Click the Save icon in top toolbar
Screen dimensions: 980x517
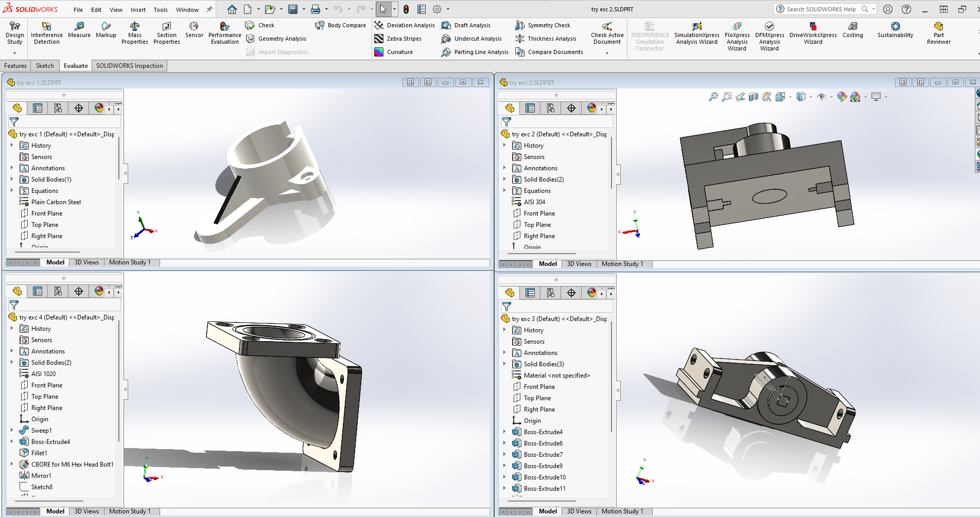293,9
